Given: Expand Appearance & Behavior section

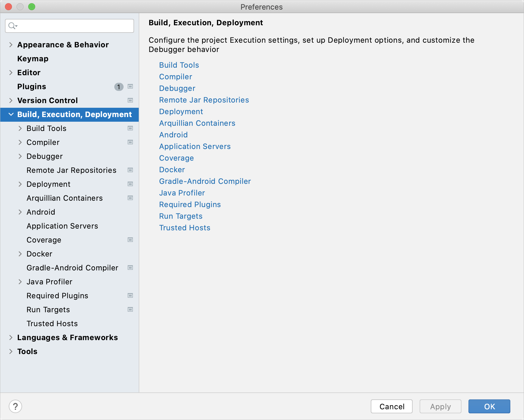Looking at the screenshot, I should point(11,45).
